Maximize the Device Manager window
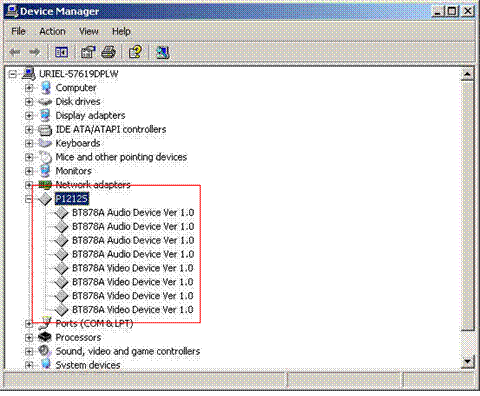This screenshot has height=396, width=480. pyautogui.click(x=452, y=11)
